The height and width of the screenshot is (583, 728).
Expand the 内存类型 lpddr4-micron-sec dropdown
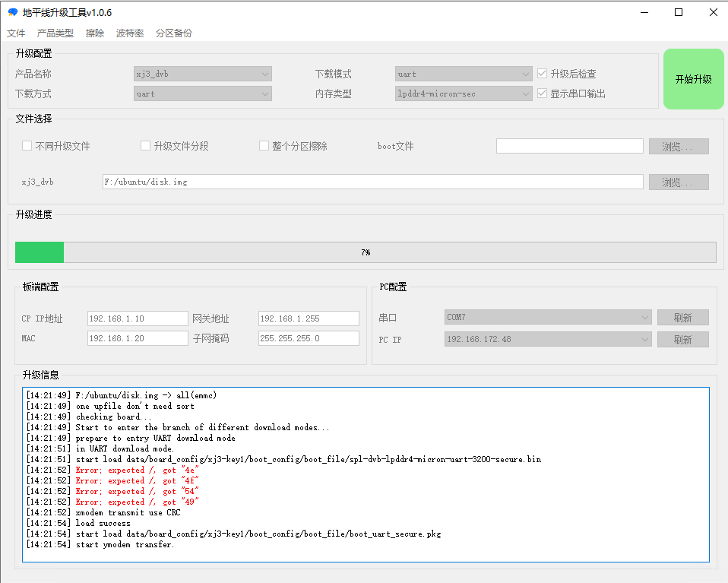(464, 93)
